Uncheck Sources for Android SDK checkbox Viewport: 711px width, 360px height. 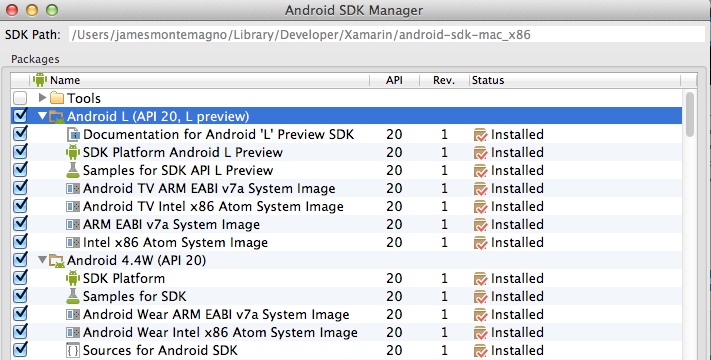[20, 350]
